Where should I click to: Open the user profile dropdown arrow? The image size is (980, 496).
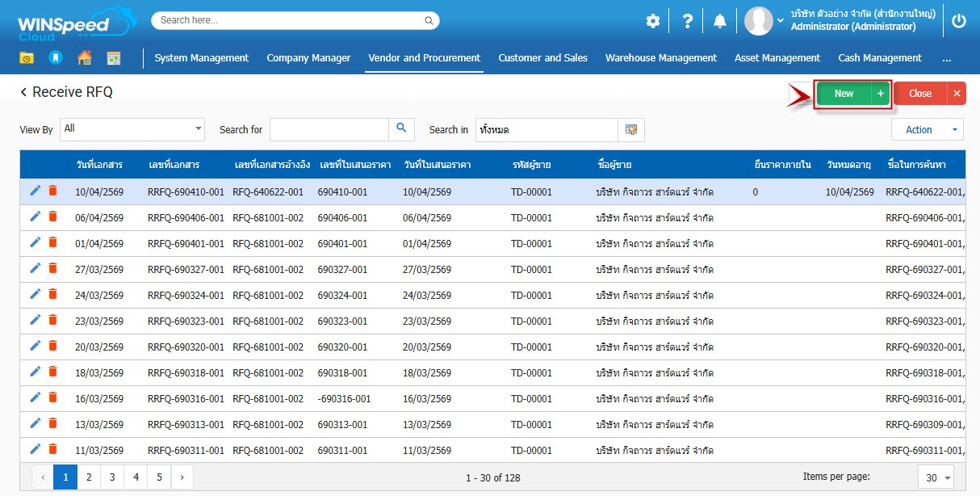[780, 21]
